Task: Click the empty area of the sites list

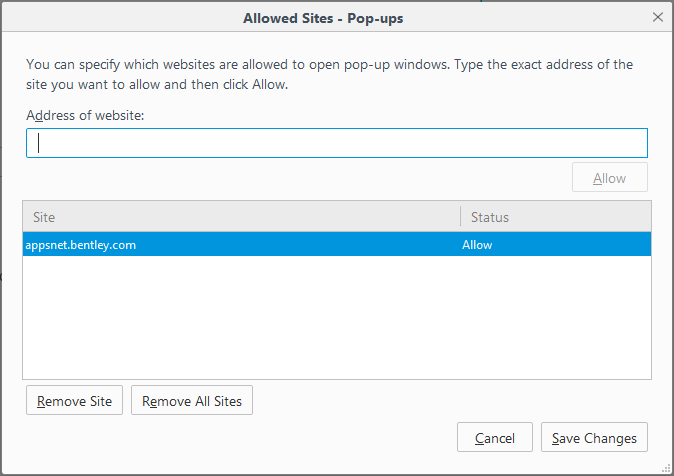Action: point(337,317)
